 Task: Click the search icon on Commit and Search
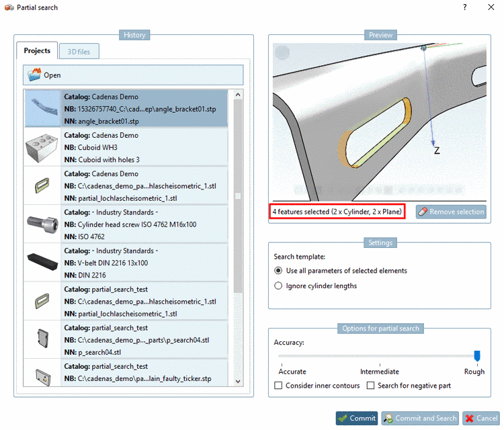(x=388, y=418)
